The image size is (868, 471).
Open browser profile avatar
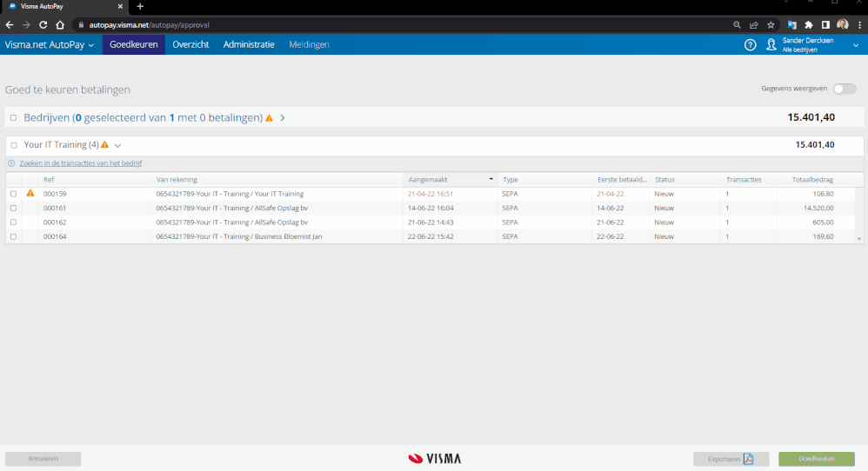(x=843, y=24)
